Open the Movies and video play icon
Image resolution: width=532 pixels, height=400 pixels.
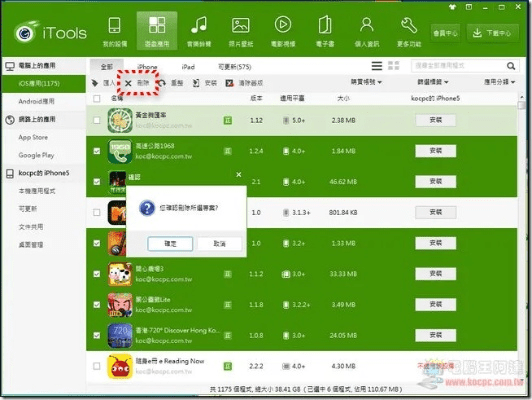point(283,25)
